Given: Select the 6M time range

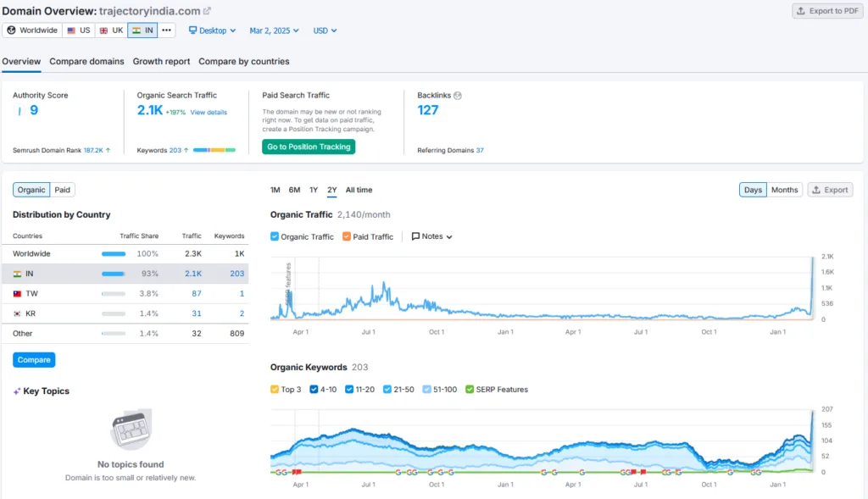Looking at the screenshot, I should 294,190.
